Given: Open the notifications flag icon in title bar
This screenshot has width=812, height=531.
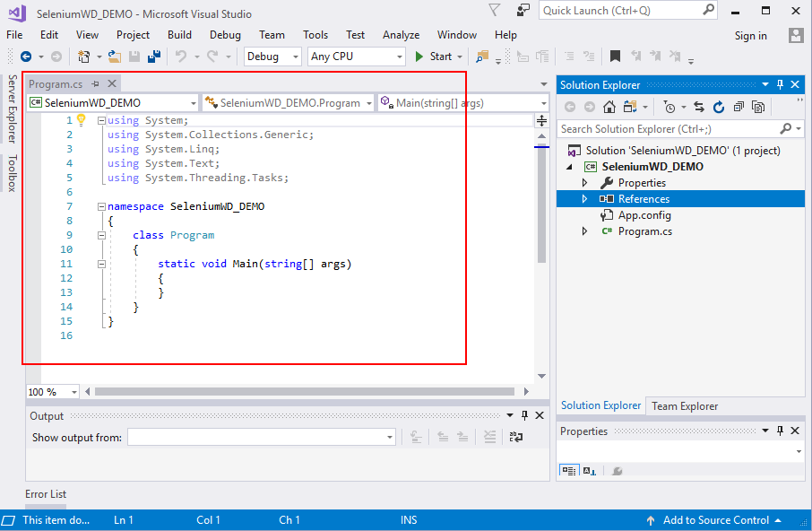Looking at the screenshot, I should tap(495, 11).
